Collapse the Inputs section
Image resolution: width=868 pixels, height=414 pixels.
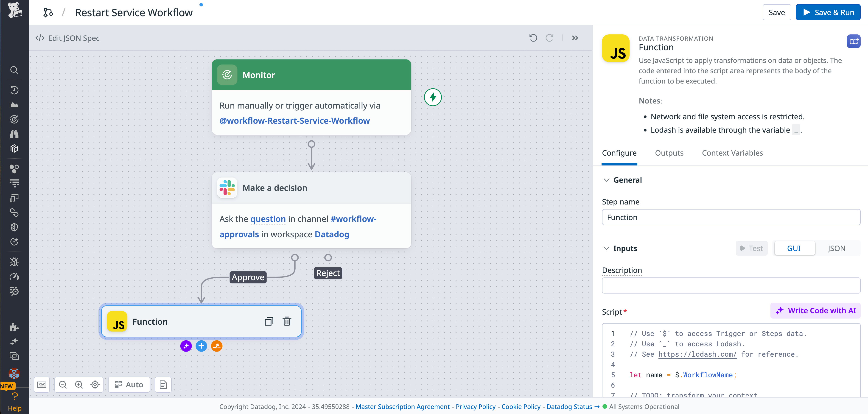click(606, 248)
